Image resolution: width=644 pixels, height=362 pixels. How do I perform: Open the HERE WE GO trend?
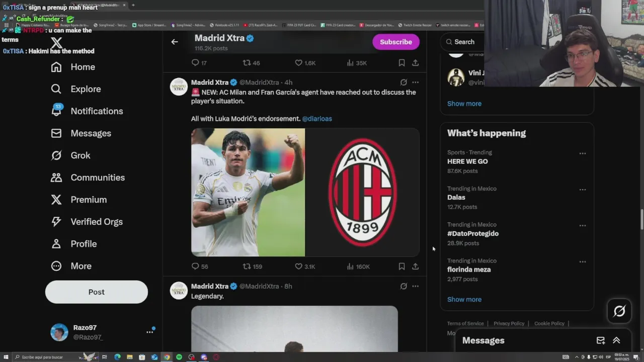click(x=467, y=161)
